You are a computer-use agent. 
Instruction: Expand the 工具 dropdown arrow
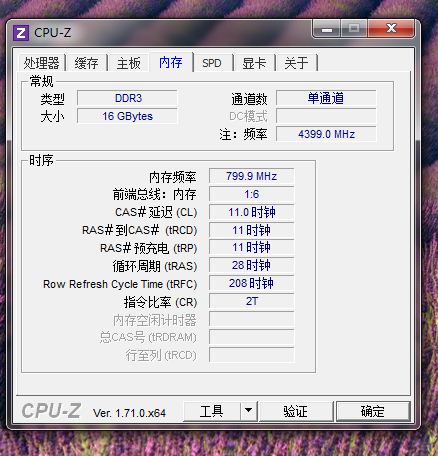pyautogui.click(x=248, y=411)
